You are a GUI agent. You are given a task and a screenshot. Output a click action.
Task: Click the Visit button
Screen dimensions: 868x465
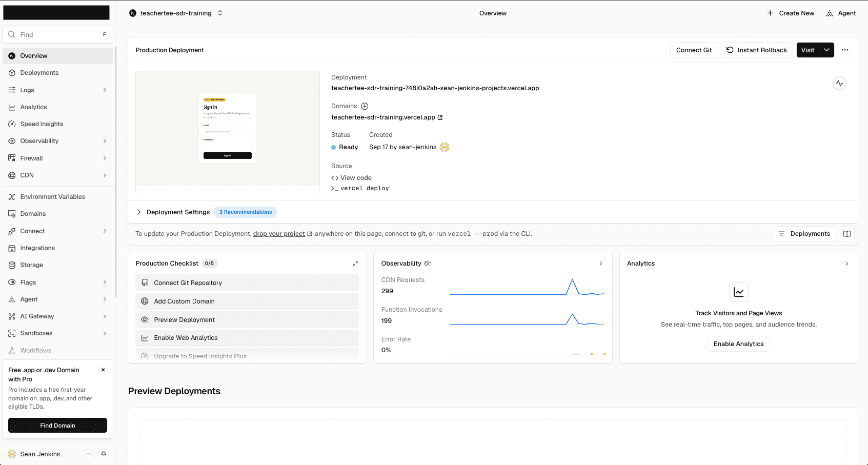click(x=808, y=50)
